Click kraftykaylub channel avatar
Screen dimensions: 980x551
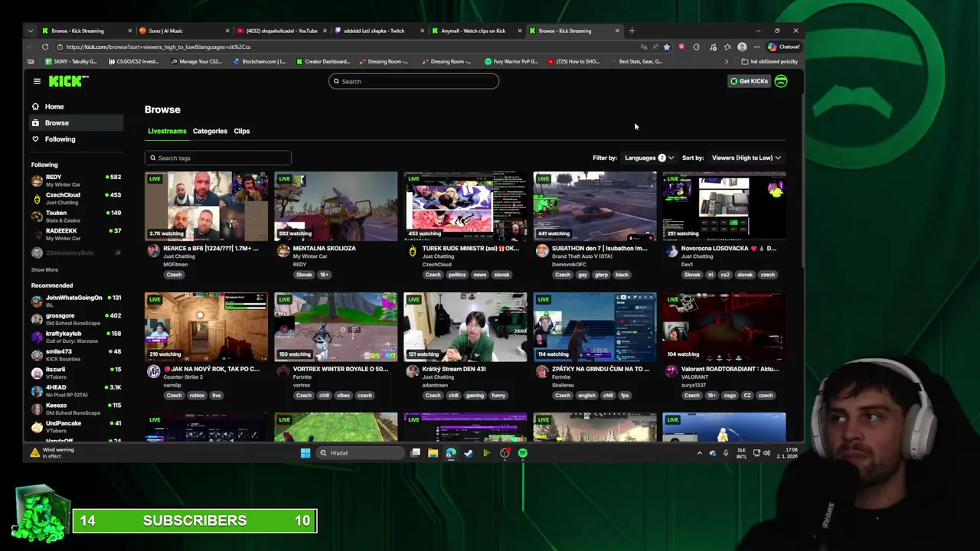click(37, 337)
